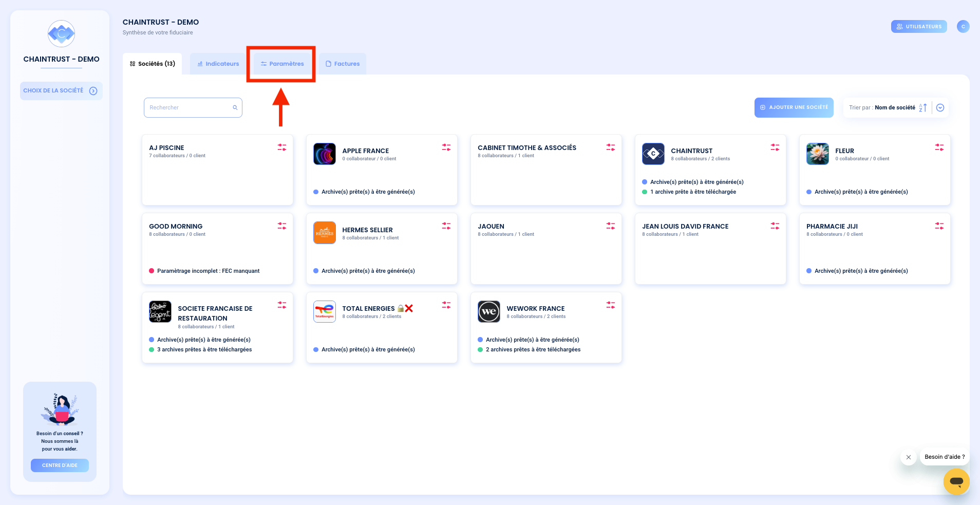This screenshot has width=980, height=505.
Task: Click the Fleur lotus flower logo
Action: (x=818, y=154)
